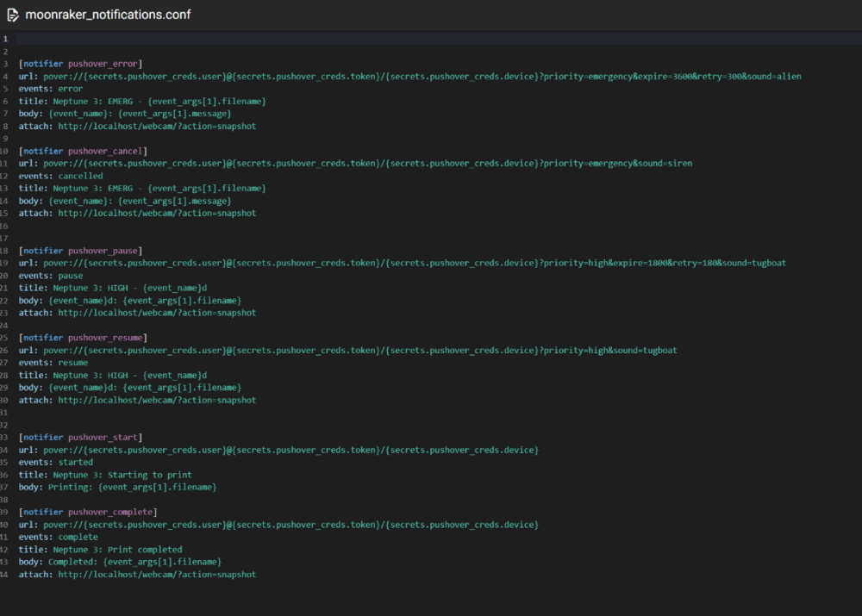
Task: Click the 'events: error' line
Action: tap(51, 89)
